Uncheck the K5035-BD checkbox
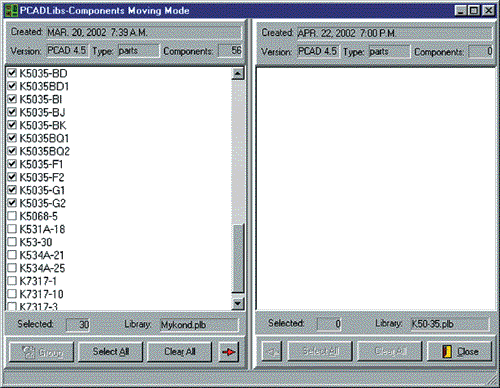This screenshot has height=388, width=500. pos(12,73)
